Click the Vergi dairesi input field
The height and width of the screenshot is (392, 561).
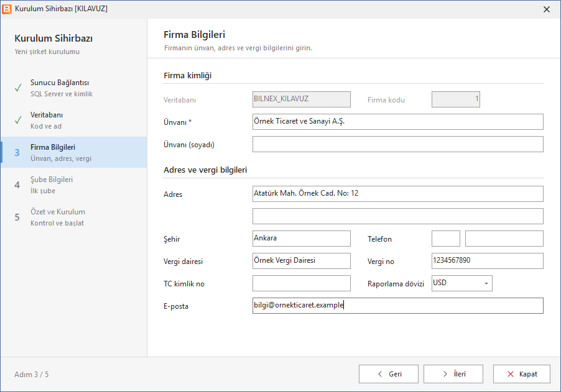point(302,261)
